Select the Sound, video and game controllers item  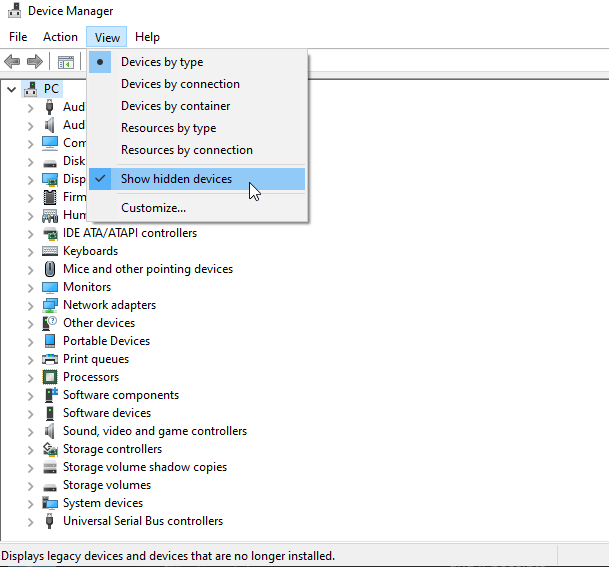[155, 431]
